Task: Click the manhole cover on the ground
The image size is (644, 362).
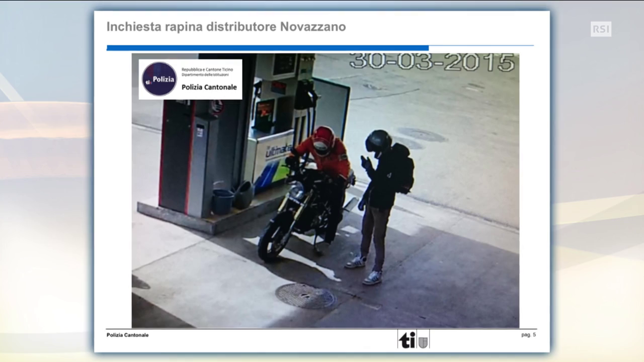Action: coord(305,296)
